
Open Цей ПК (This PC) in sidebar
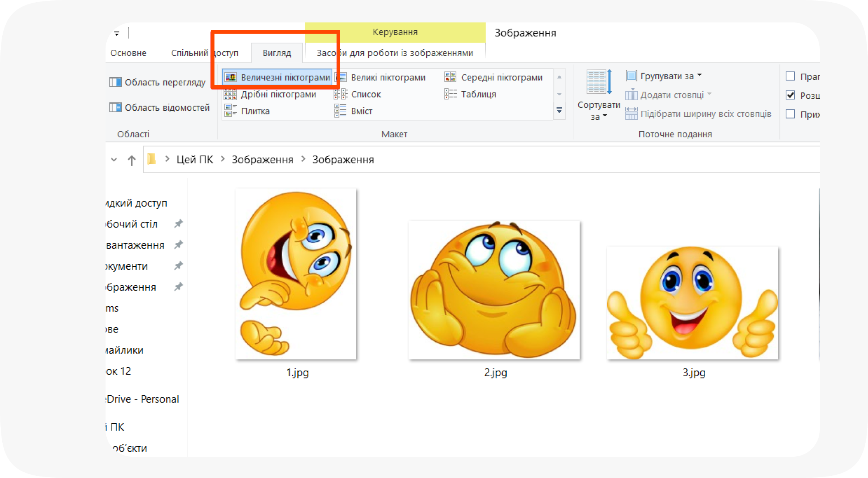coord(115,427)
